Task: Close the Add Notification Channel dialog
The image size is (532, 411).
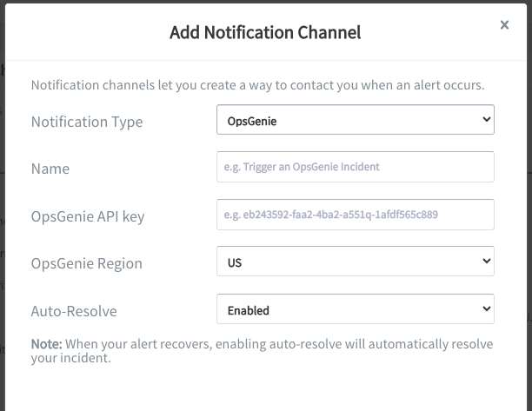Action: (x=504, y=24)
